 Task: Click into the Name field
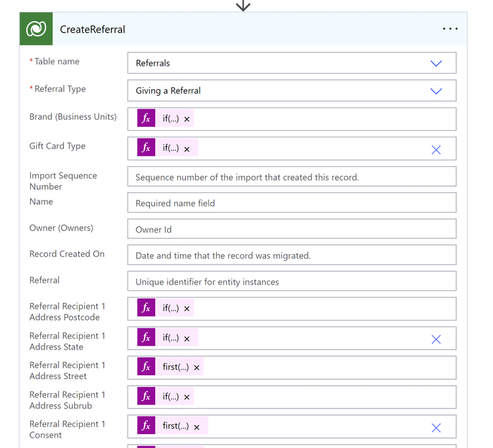pos(292,203)
